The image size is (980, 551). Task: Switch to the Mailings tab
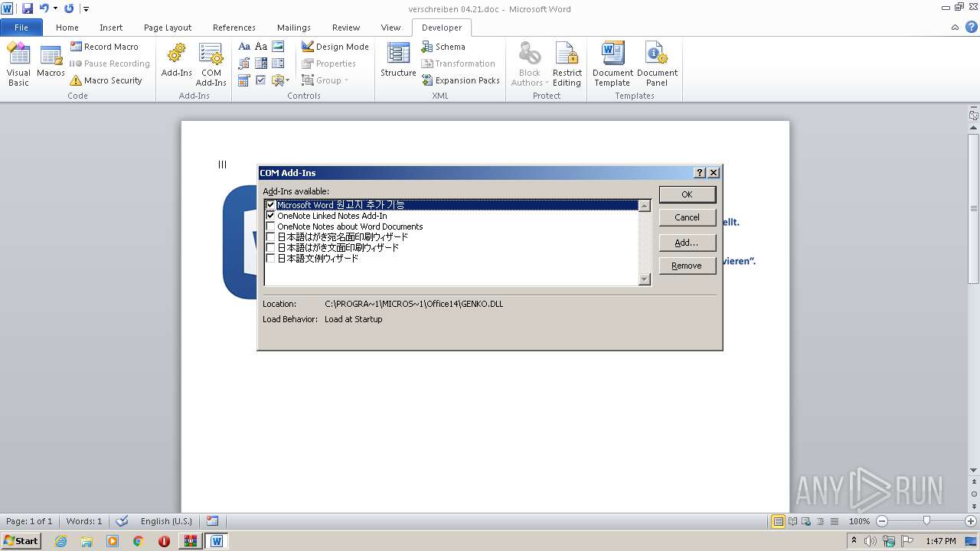tap(294, 28)
